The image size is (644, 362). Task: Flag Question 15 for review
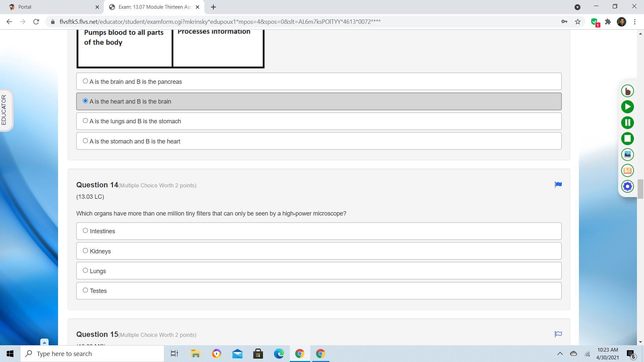(x=558, y=334)
